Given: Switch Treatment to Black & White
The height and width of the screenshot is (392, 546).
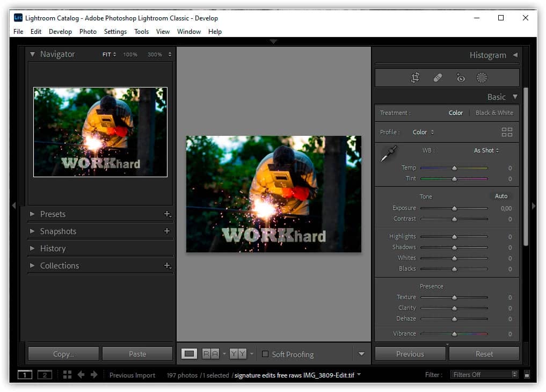Looking at the screenshot, I should coord(494,113).
